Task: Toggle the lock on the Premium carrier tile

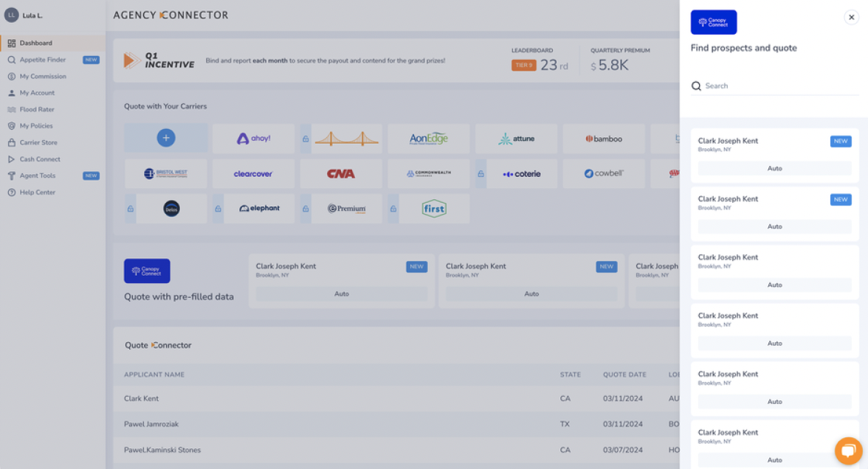Action: click(304, 209)
